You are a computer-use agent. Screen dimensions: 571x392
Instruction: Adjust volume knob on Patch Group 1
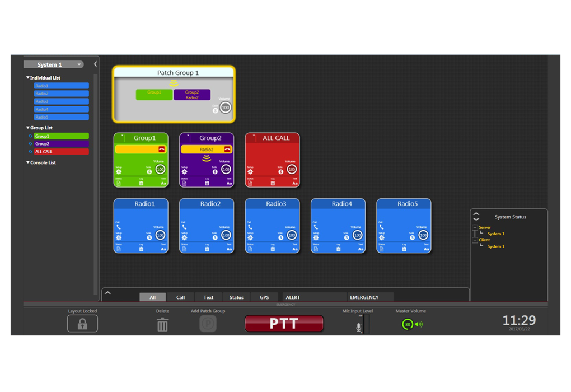coord(226,108)
